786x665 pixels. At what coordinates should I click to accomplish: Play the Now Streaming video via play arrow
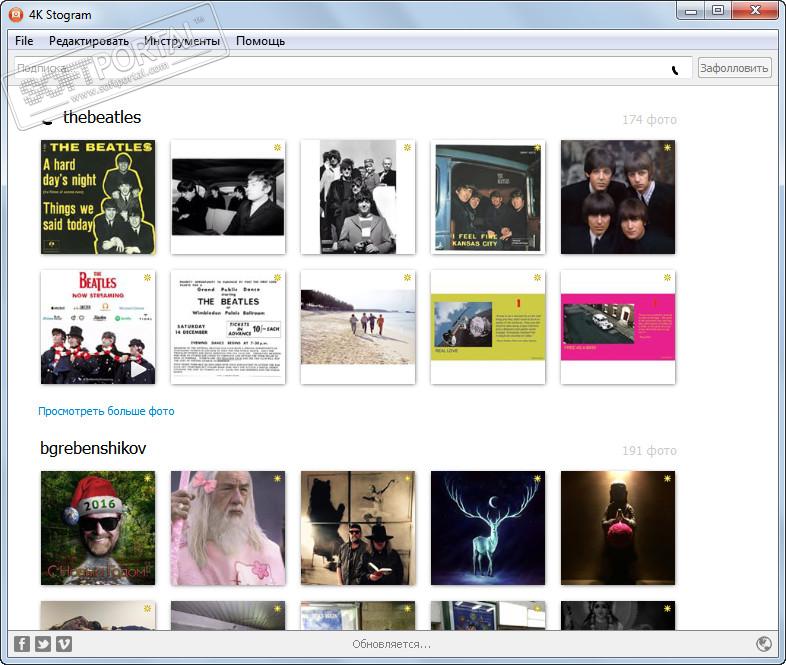point(138,370)
